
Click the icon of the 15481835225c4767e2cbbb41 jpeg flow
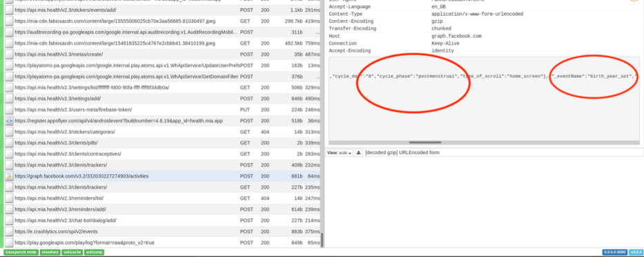pyautogui.click(x=9, y=43)
